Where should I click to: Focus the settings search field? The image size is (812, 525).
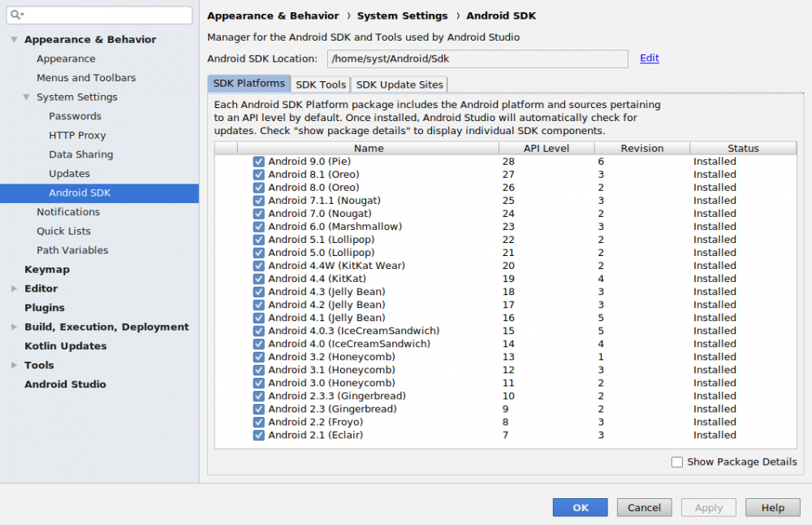(99, 15)
